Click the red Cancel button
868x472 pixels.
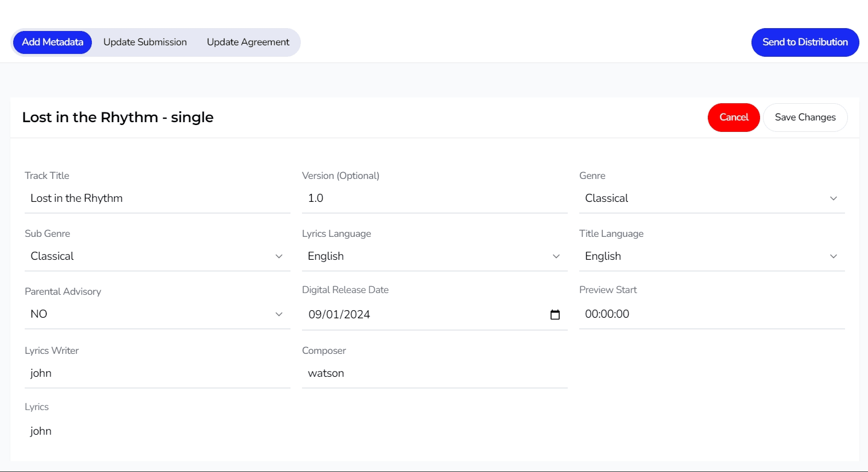pyautogui.click(x=734, y=118)
